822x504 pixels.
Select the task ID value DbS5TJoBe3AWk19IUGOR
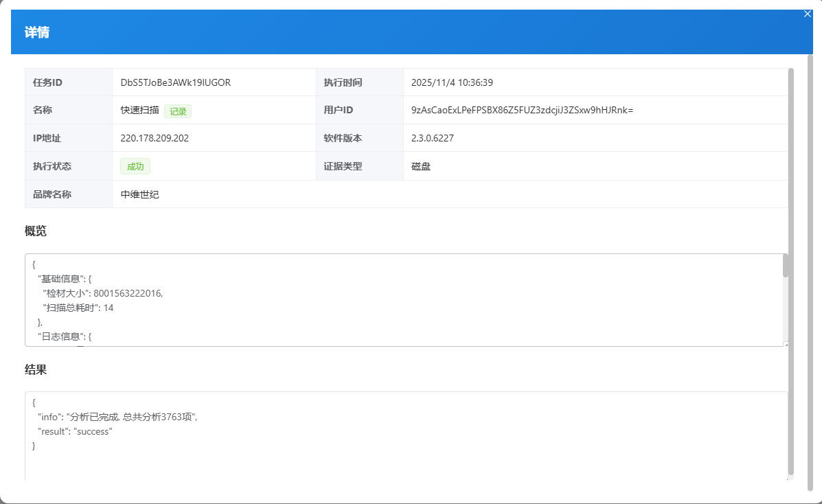[x=176, y=82]
